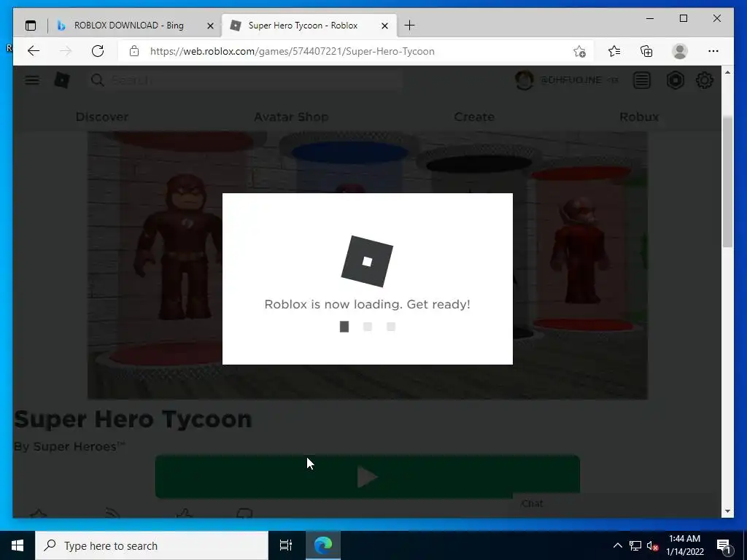Open the Roblox hamburger navigation menu
The image size is (747, 560).
click(32, 80)
